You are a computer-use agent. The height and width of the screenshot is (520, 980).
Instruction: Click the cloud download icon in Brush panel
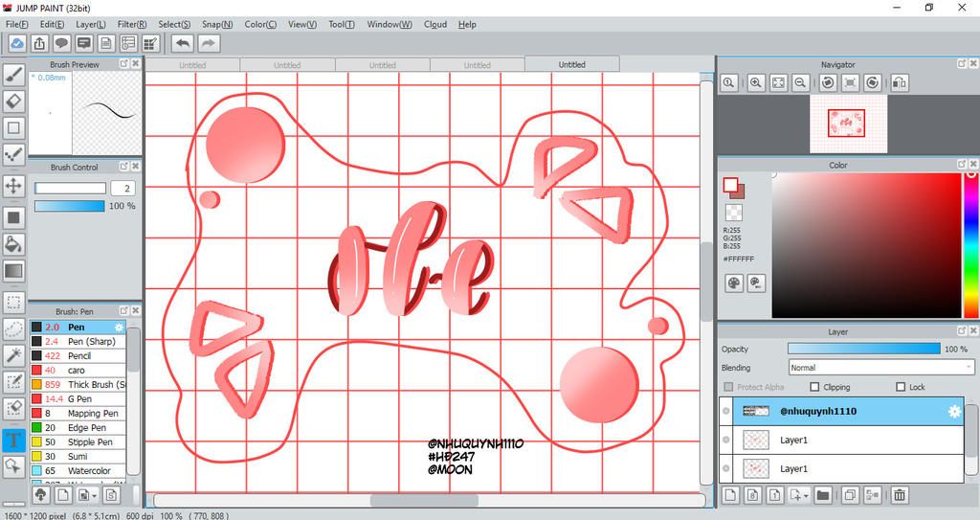40,495
